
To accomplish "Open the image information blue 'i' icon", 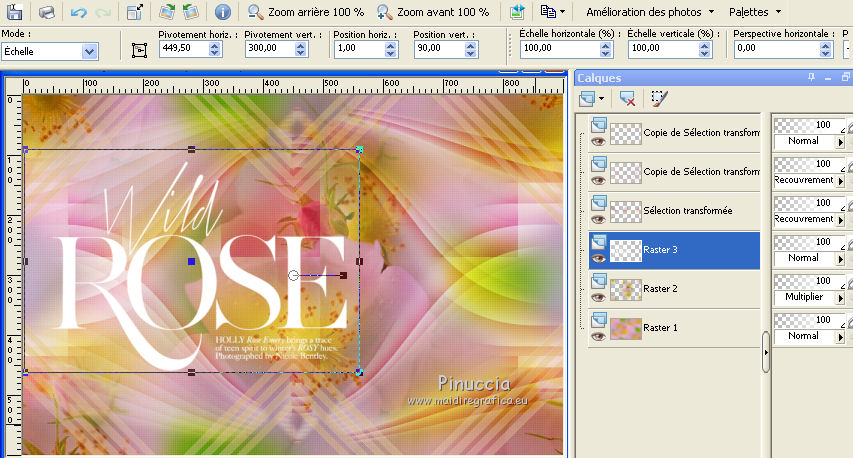I will [222, 12].
